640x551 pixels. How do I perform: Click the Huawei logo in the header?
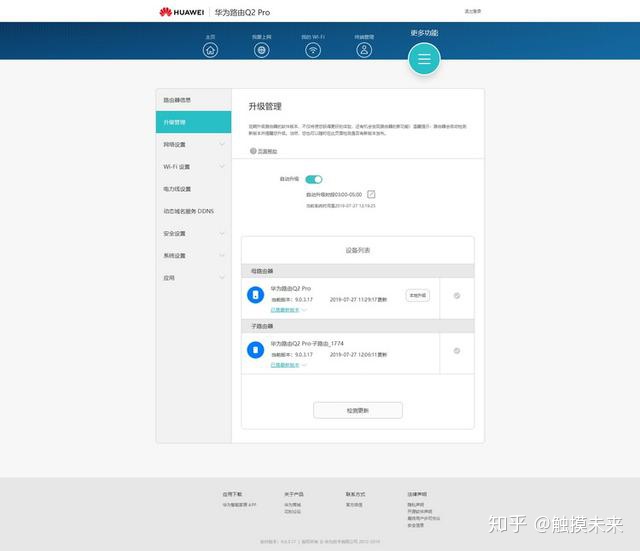coord(182,12)
